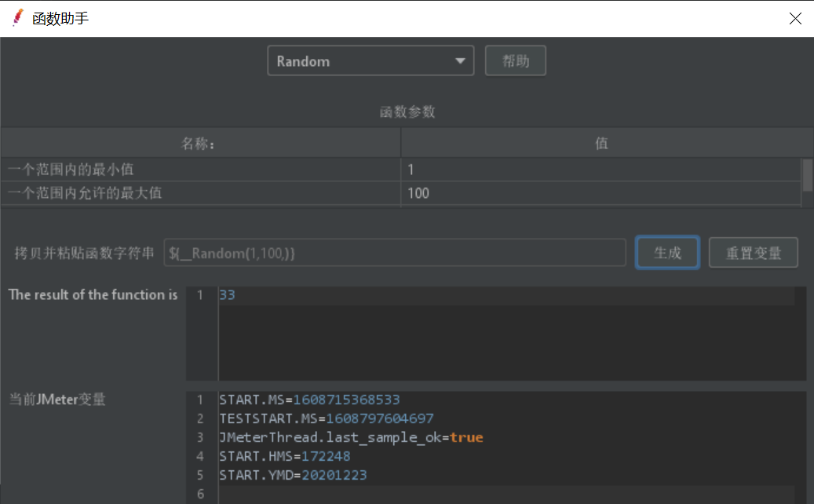The image size is (814, 504).
Task: Click the START.MS variable line
Action: (309, 400)
